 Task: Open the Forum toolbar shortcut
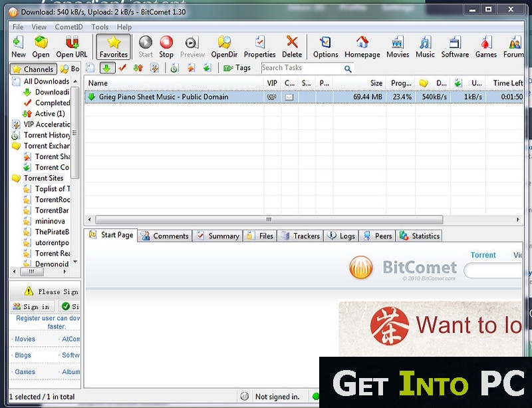click(513, 47)
